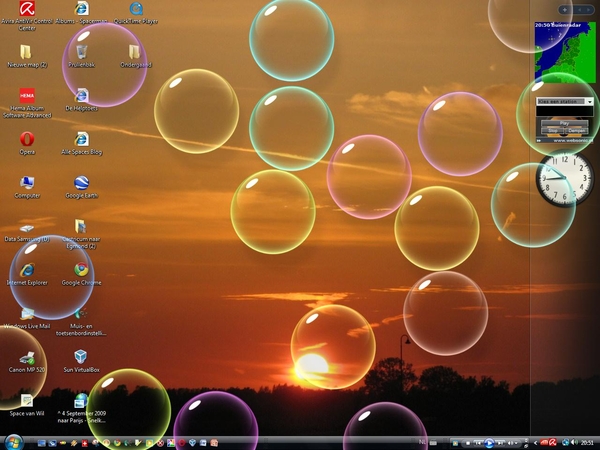The image size is (600, 450).
Task: Stop playback in taskbar media player toolbar
Action: point(468,443)
